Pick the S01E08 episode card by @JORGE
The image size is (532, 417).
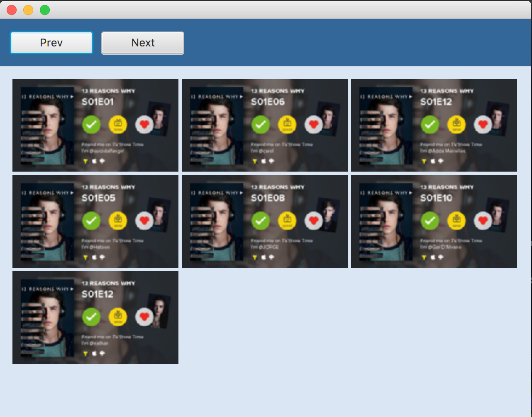(x=265, y=221)
